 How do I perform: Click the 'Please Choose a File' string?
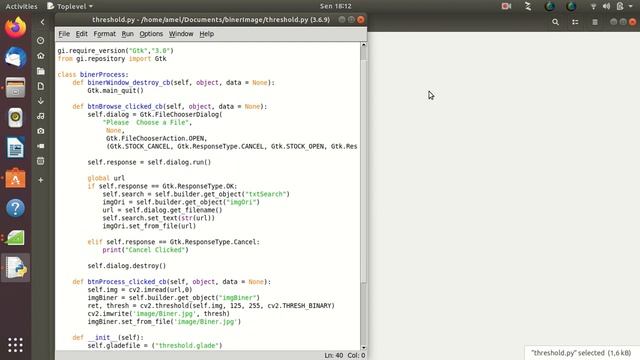pos(147,122)
